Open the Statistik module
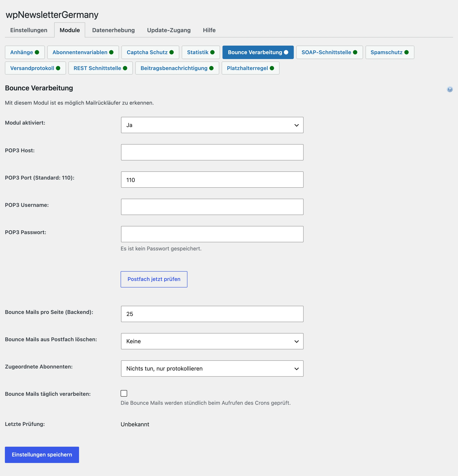 (x=201, y=52)
